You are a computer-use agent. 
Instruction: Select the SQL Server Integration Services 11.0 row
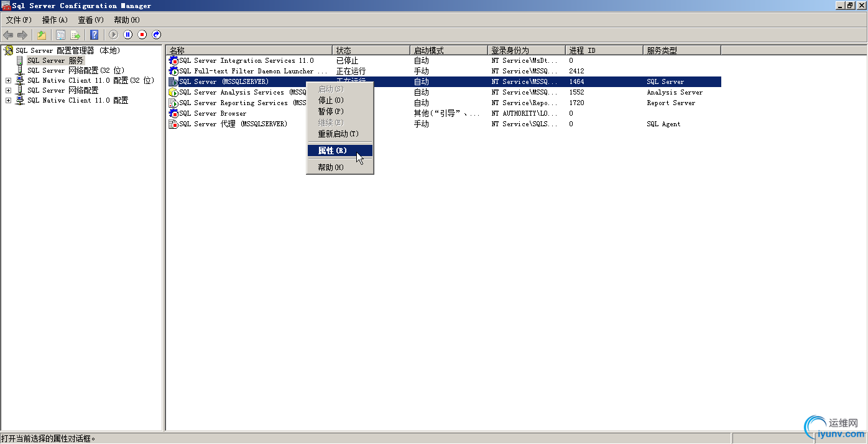(x=444, y=60)
